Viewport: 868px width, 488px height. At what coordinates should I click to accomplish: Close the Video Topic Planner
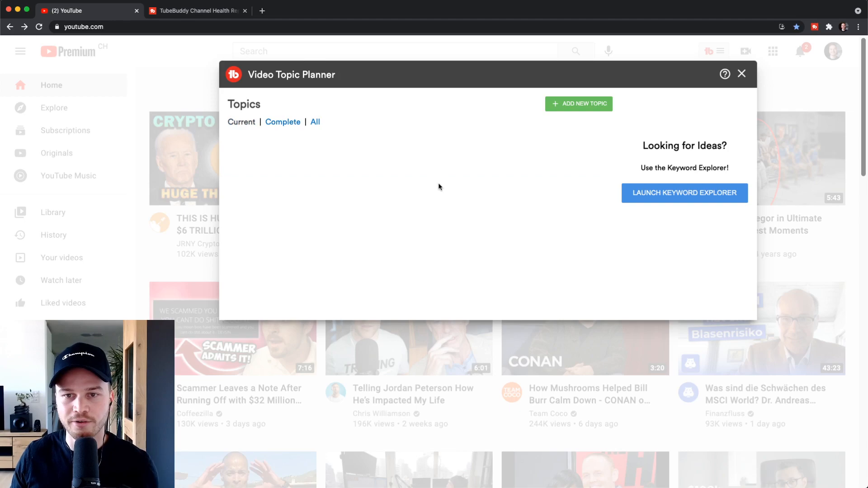(741, 73)
